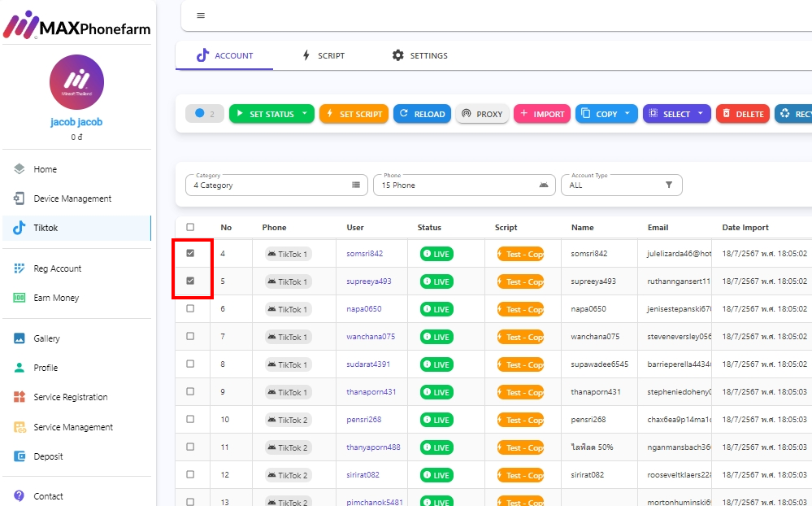Open user link thanaporn431
Viewport: 812px width, 506px height.
click(x=371, y=392)
